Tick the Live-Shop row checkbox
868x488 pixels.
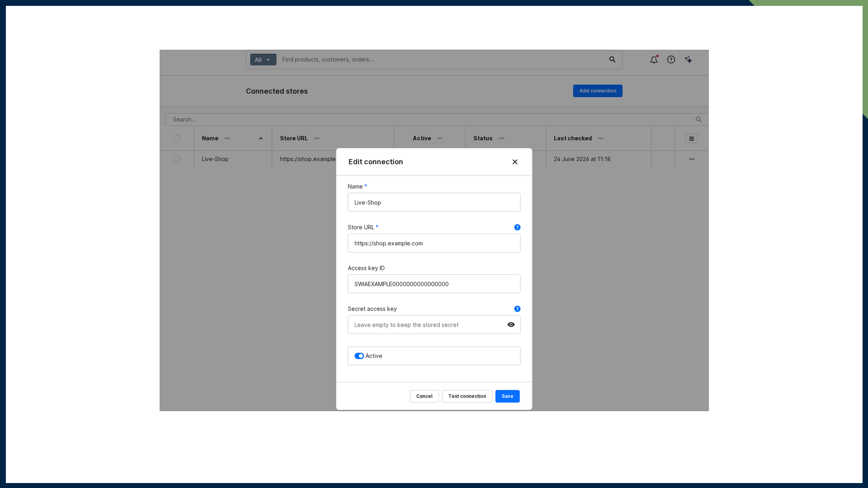[177, 159]
